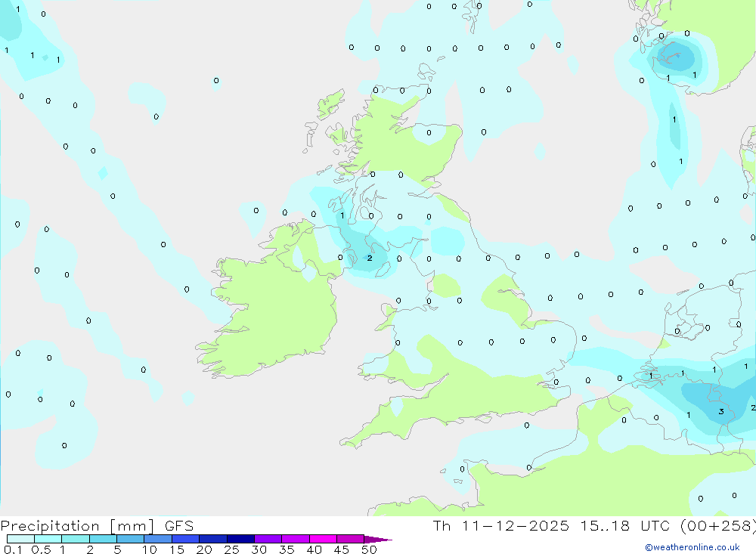The height and width of the screenshot is (554, 756).
Task: Click the '1' value west of southwest Scotland
Action: point(342,215)
